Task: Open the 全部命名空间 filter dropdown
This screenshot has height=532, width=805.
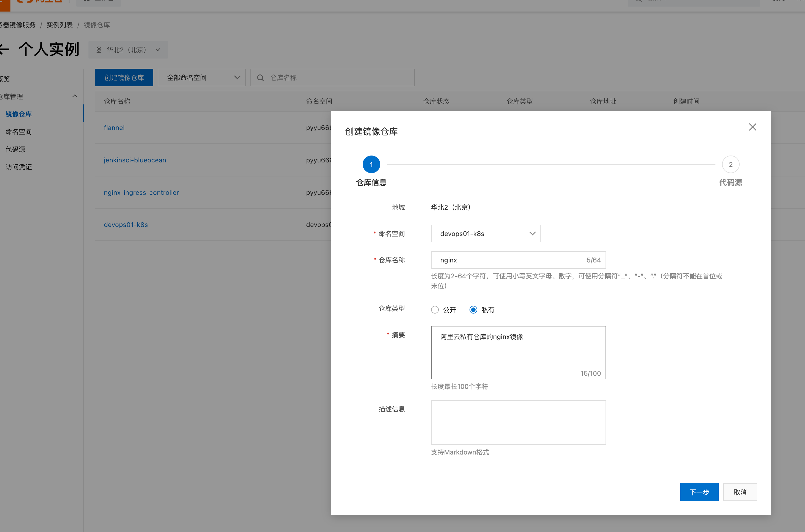Action: [x=201, y=78]
